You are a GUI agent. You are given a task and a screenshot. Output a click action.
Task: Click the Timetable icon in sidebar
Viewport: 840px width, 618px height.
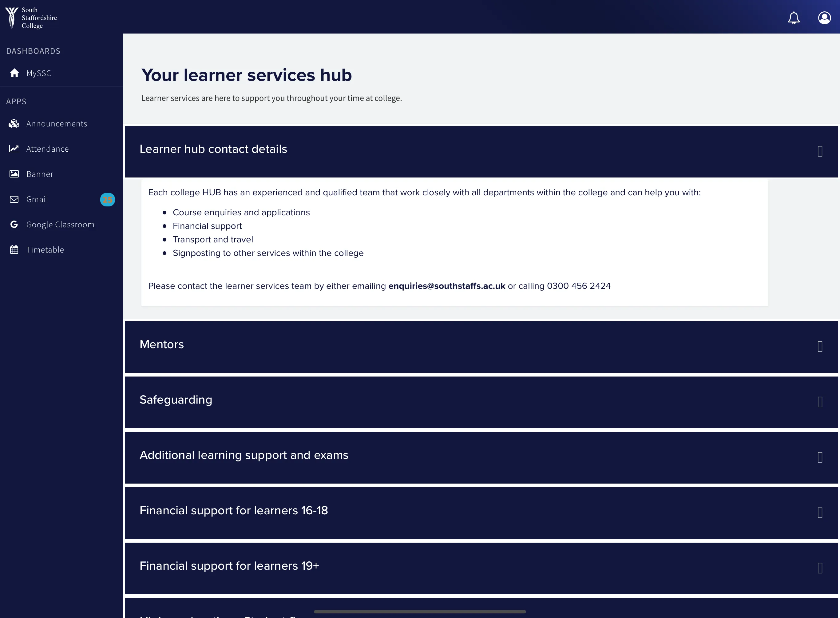[x=14, y=249]
